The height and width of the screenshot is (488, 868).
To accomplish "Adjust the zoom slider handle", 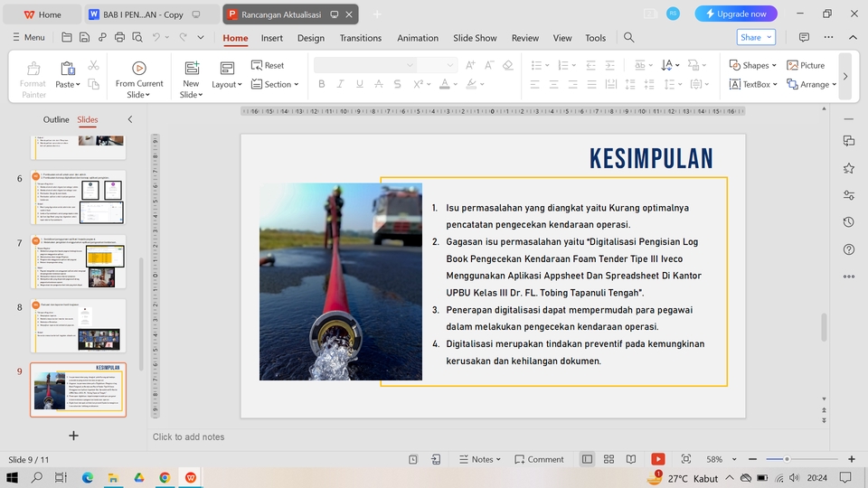I will [787, 459].
